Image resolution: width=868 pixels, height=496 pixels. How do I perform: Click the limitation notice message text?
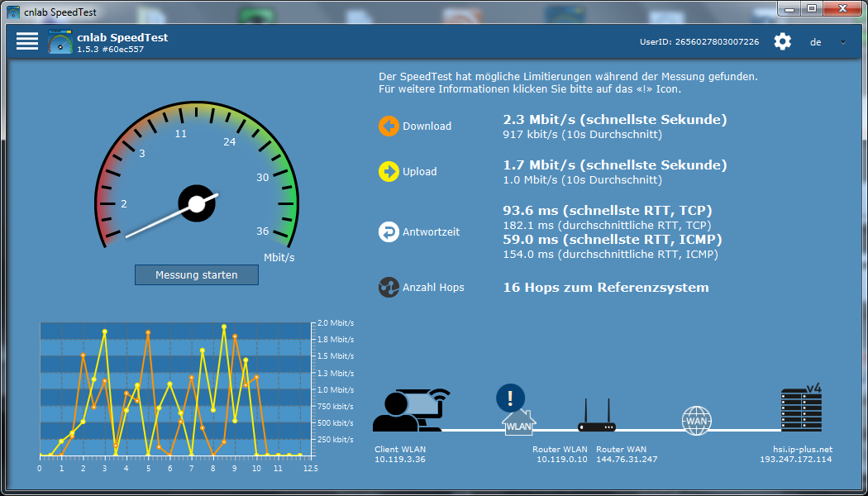click(568, 83)
